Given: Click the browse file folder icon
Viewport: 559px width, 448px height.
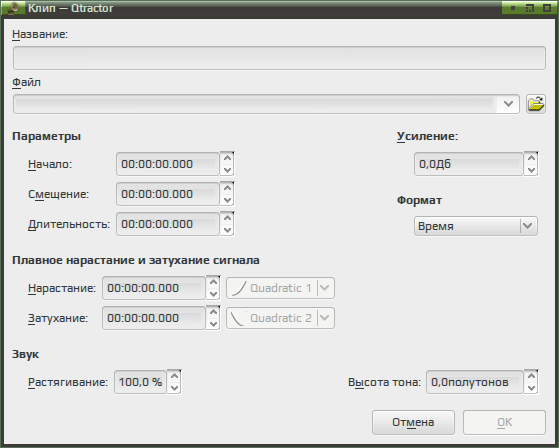Looking at the screenshot, I should [536, 104].
